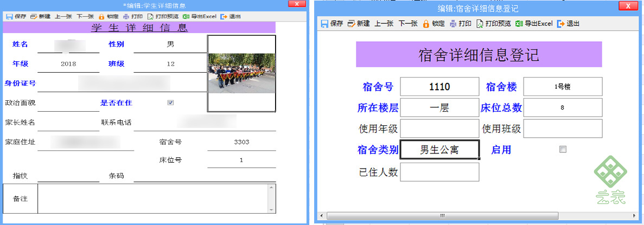Click the 使用年级 input field
The image size is (644, 225).
(x=439, y=128)
